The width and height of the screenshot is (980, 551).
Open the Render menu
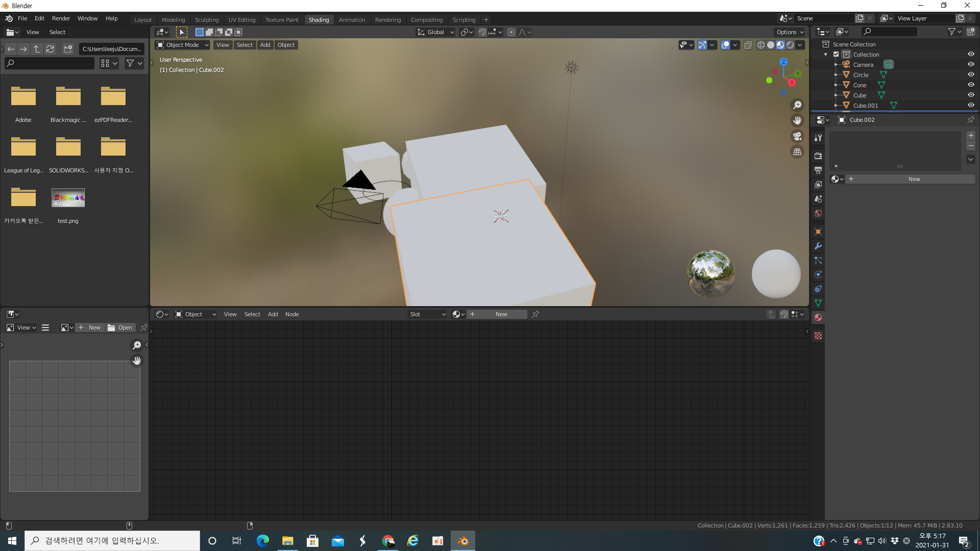coord(61,18)
